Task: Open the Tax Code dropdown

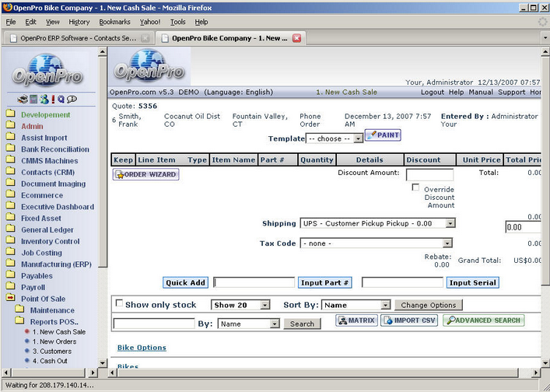Action: pos(376,243)
